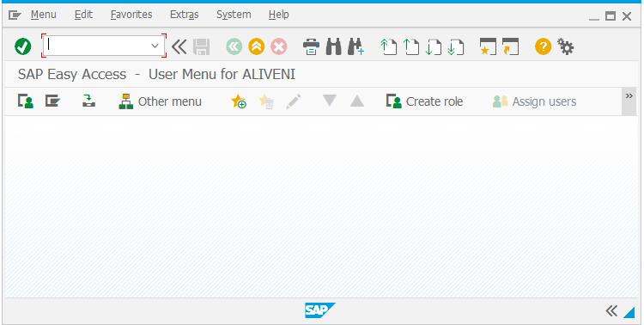
Task: Click the Create role button
Action: coord(425,101)
